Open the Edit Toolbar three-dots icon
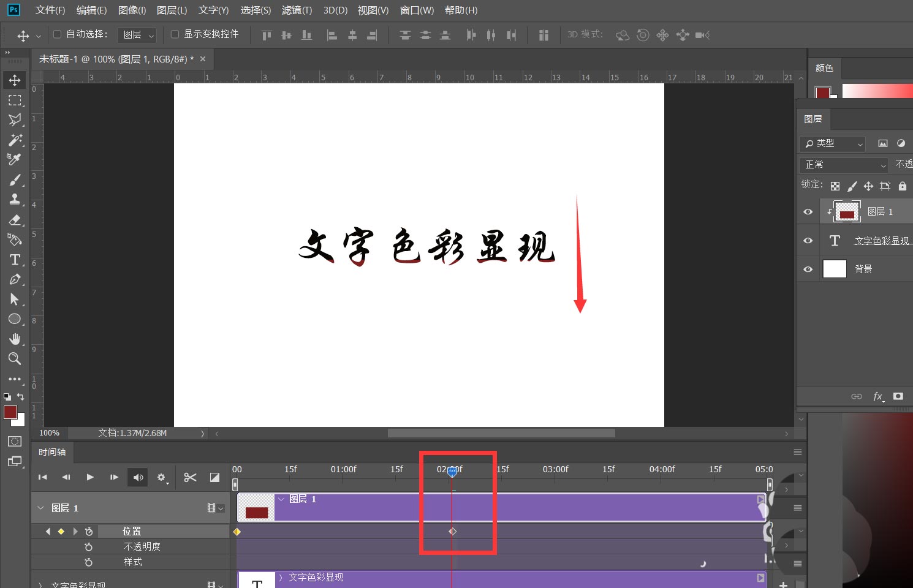This screenshot has height=588, width=913. [x=15, y=379]
